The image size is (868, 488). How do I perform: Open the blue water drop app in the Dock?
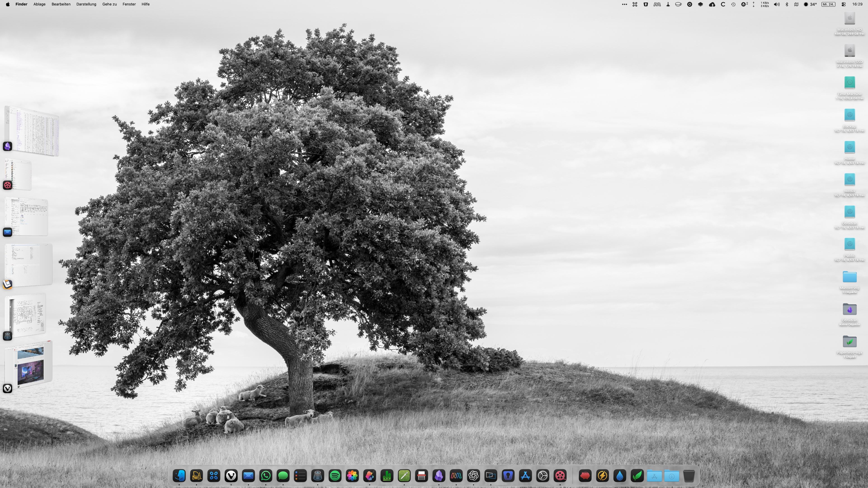[620, 476]
